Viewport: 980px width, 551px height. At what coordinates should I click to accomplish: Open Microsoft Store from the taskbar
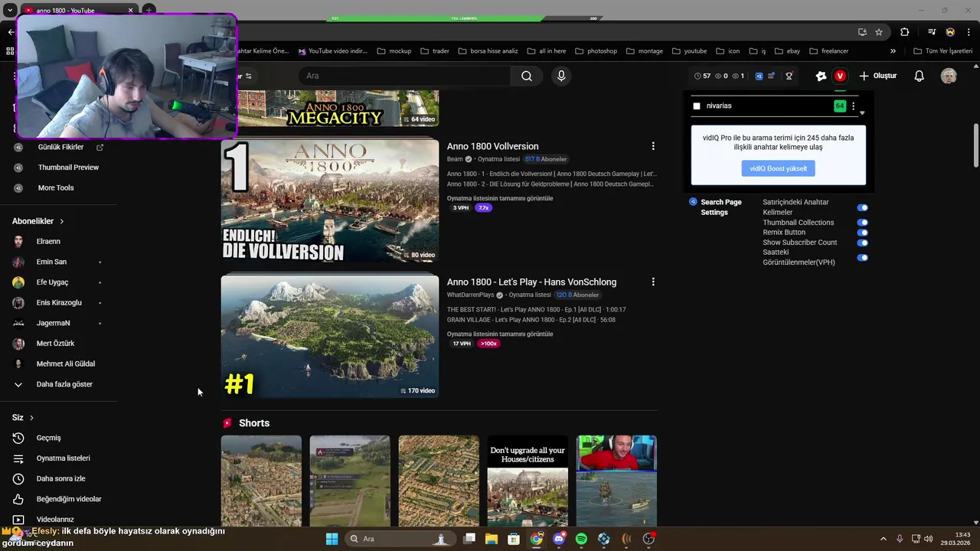(x=514, y=539)
